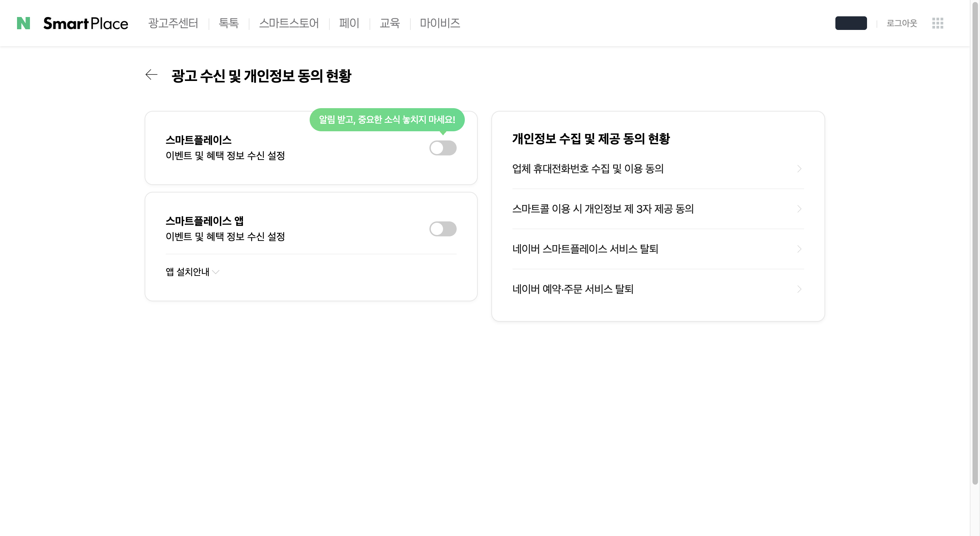The width and height of the screenshot is (980, 536).
Task: Open the 마이비즈 menu item
Action: point(440,23)
